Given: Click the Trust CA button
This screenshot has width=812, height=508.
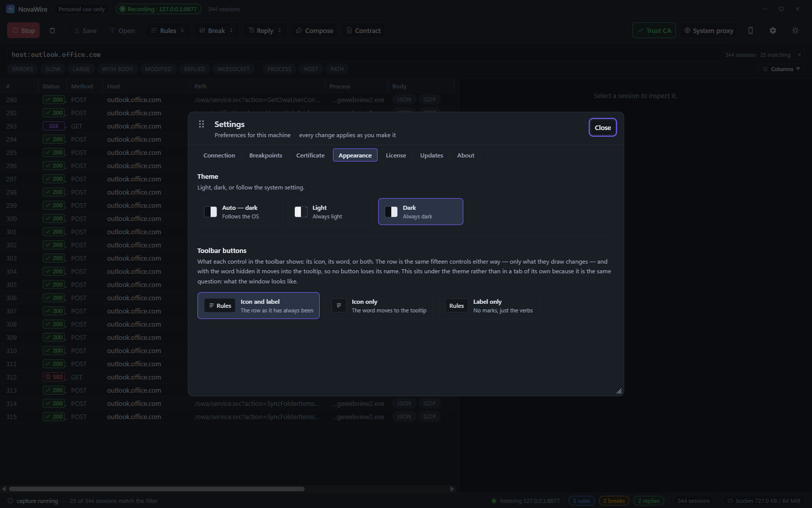Looking at the screenshot, I should coord(654,30).
